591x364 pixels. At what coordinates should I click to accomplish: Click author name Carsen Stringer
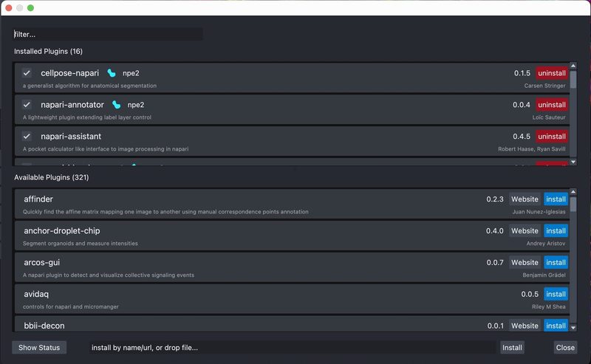point(544,86)
